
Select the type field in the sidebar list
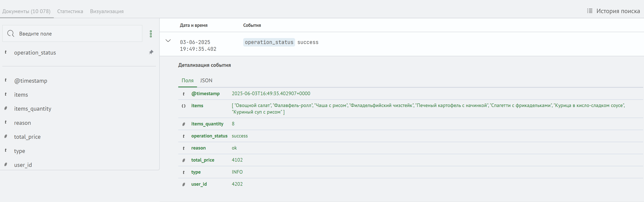point(19,151)
